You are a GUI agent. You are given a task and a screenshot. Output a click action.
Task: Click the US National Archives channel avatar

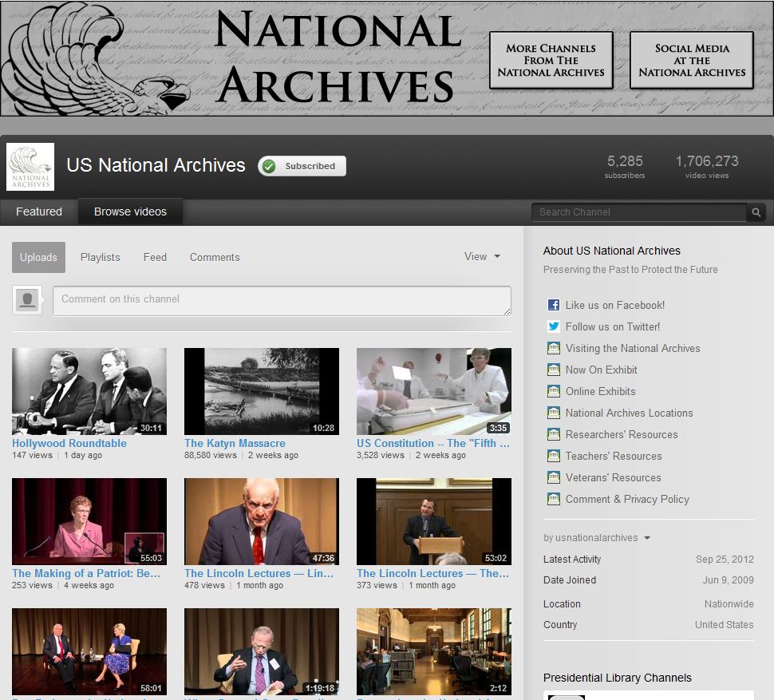(x=30, y=166)
